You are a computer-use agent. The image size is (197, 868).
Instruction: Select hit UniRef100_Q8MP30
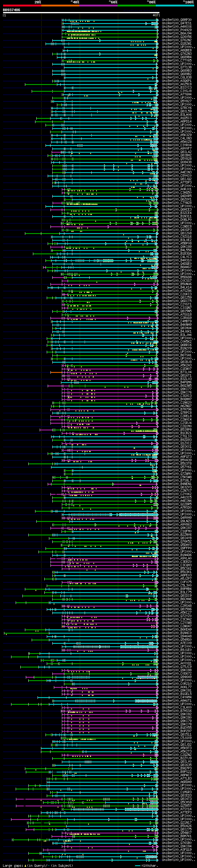click(177, 20)
